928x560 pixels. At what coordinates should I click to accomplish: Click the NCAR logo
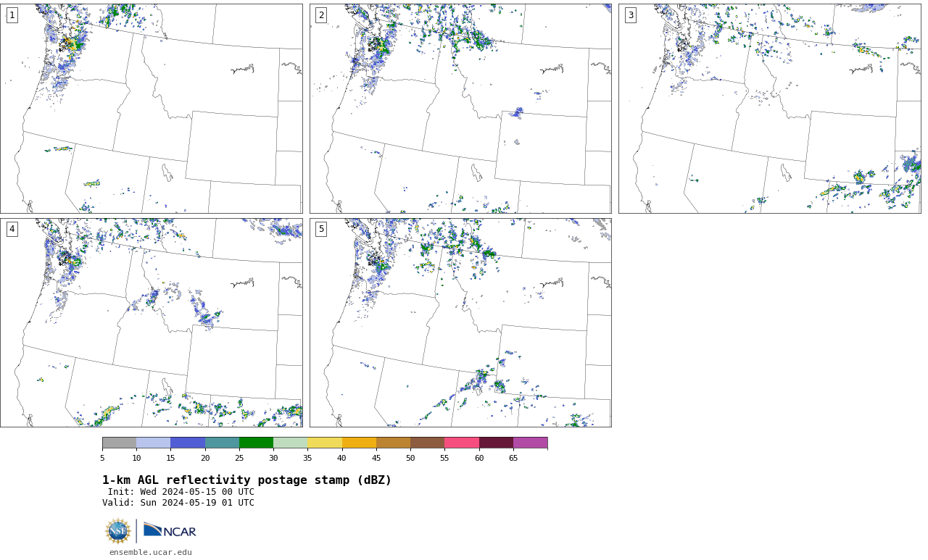point(170,530)
